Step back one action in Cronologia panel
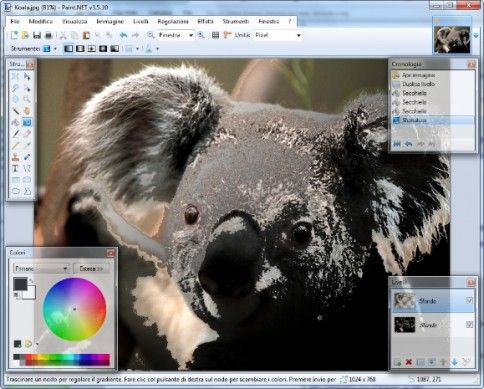This screenshot has width=484, height=389. tap(409, 144)
